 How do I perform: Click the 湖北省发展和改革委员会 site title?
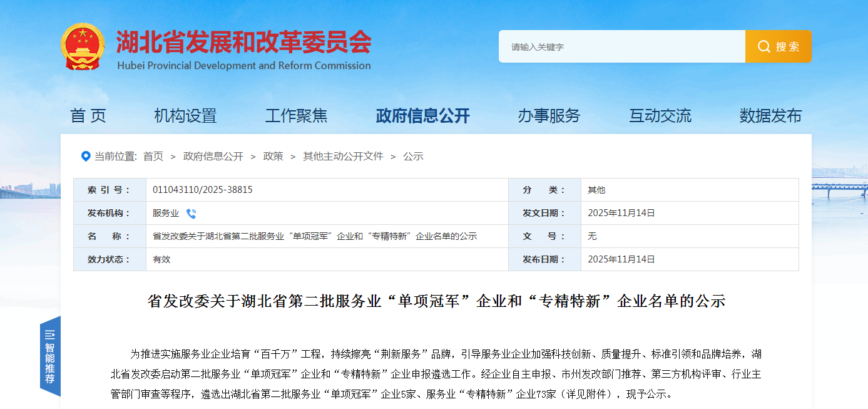coord(243,43)
